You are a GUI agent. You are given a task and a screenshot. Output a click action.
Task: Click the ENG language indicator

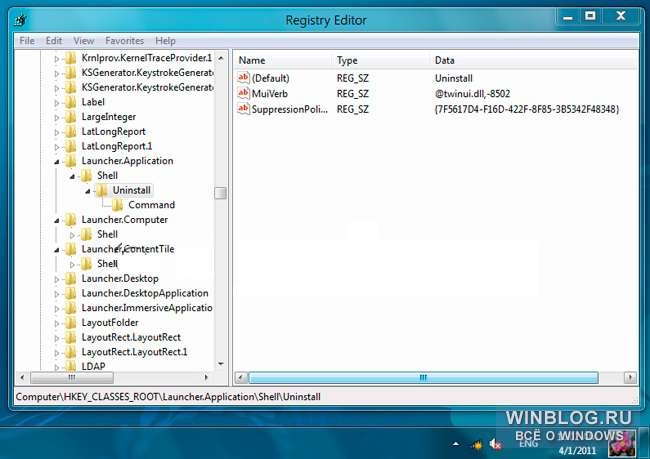[x=529, y=444]
